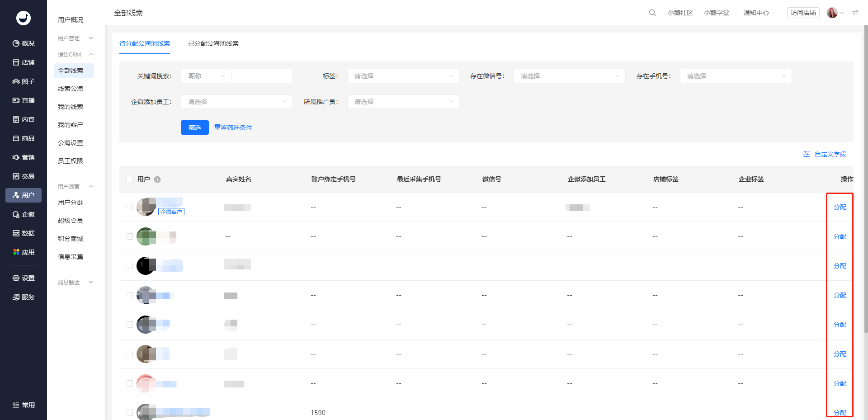Switch to 待分配公海池线索 tab

(145, 43)
